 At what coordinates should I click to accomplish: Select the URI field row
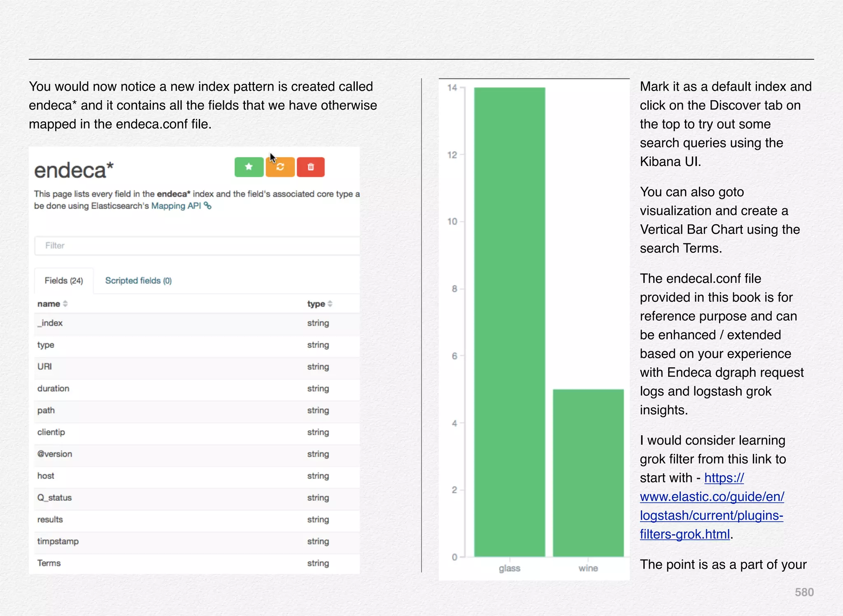point(197,367)
